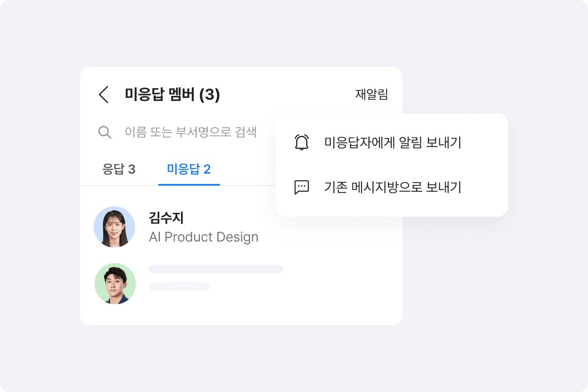Click the speech bubble message icon

[302, 187]
